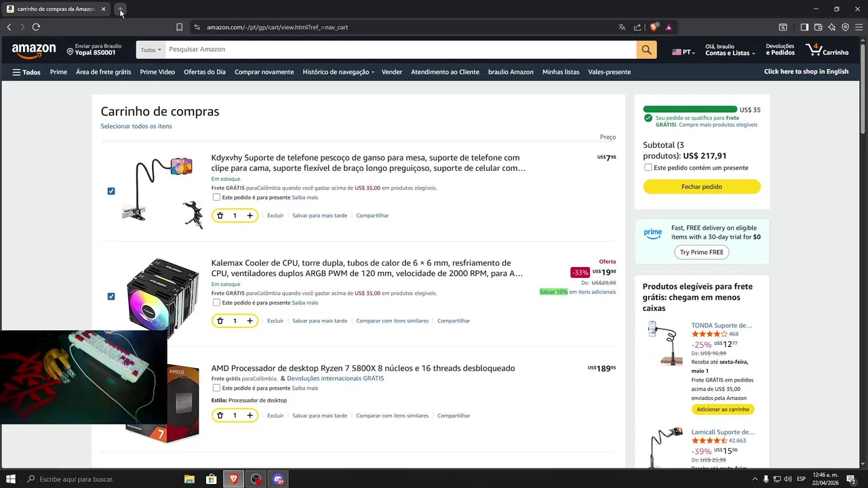Open a new browser tab

tap(121, 9)
